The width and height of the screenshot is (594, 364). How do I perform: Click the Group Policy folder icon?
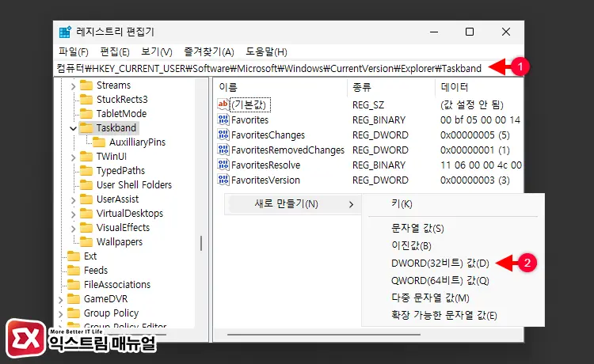tap(74, 313)
